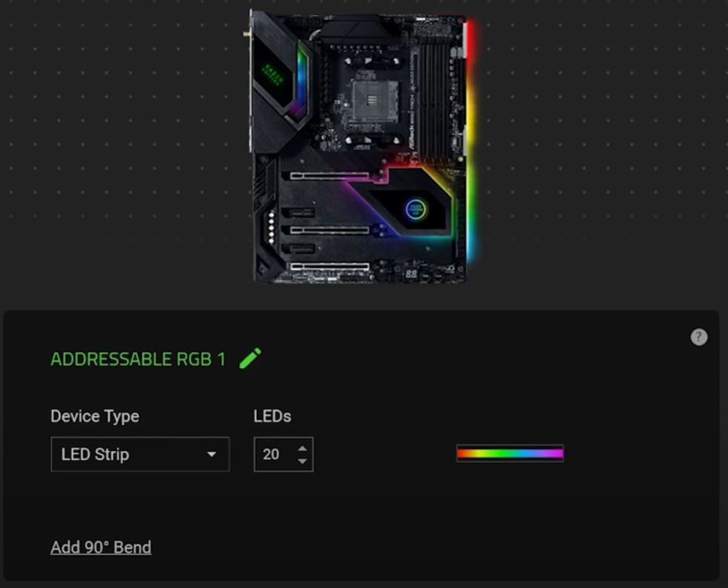Click the circular glowing logo on chipset heatsink
The width and height of the screenshot is (728, 588).
tap(415, 209)
